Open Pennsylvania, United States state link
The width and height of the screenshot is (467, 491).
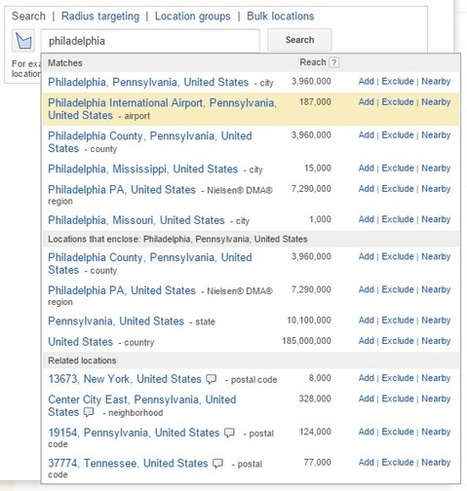tap(116, 321)
